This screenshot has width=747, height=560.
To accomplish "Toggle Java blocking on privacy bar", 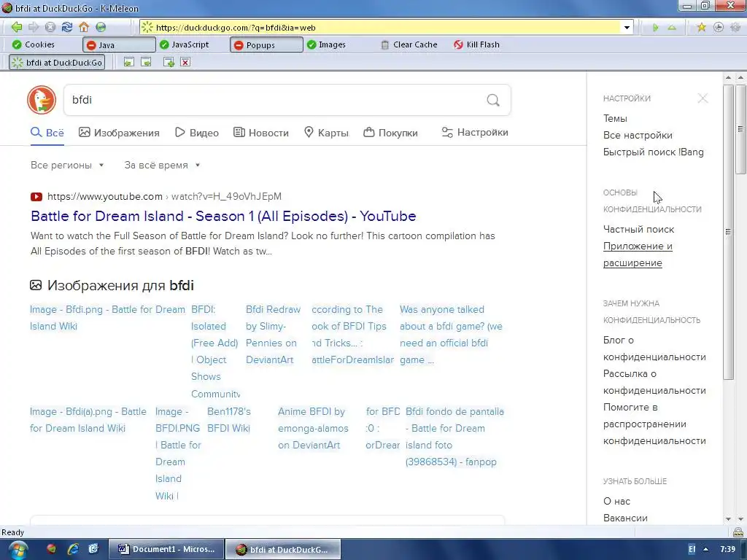I will point(119,44).
